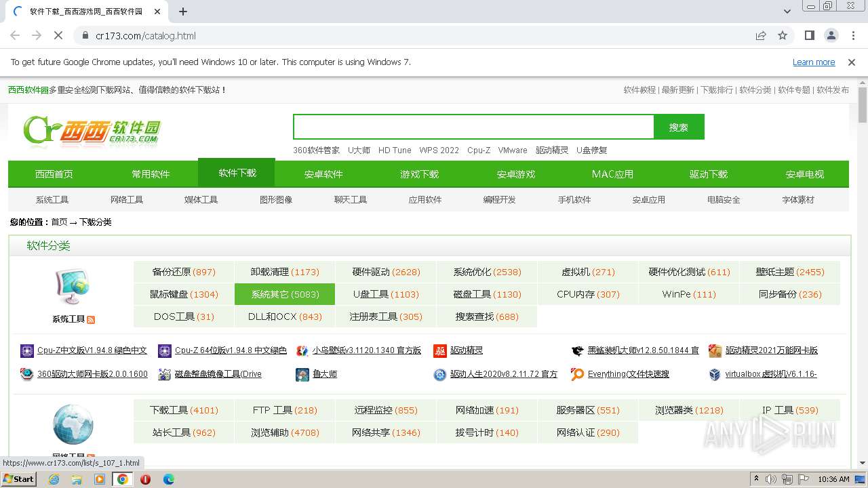Image resolution: width=868 pixels, height=488 pixels.
Task: Open the MAC应用 navigation tab
Action: pyautogui.click(x=612, y=174)
